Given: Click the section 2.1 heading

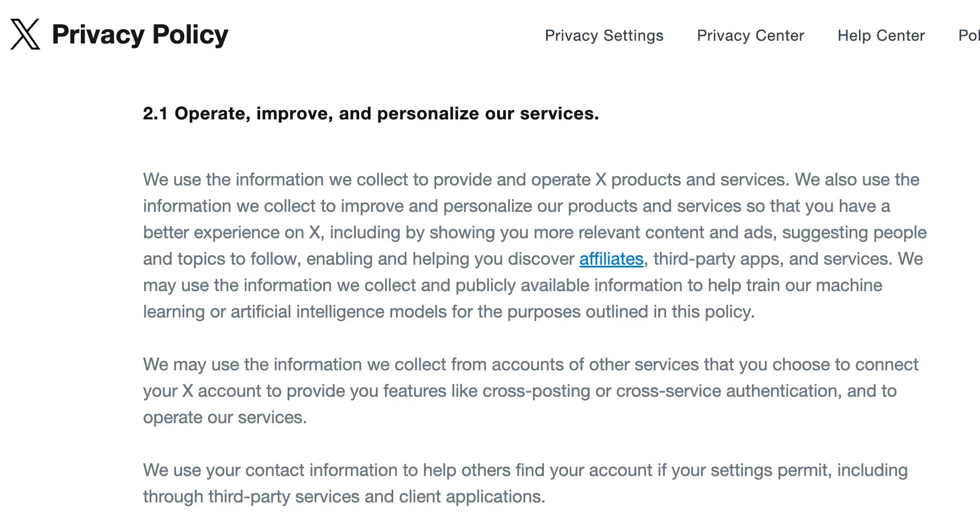Looking at the screenshot, I should [371, 113].
